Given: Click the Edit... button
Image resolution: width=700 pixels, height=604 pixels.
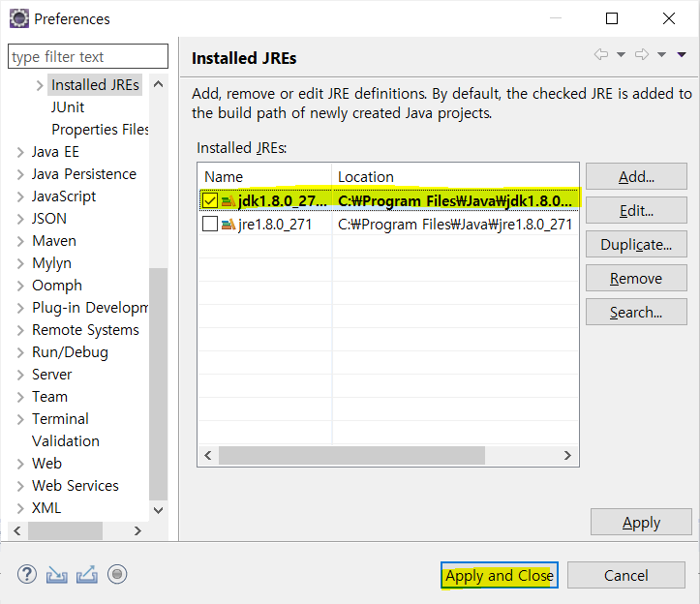Looking at the screenshot, I should [636, 210].
